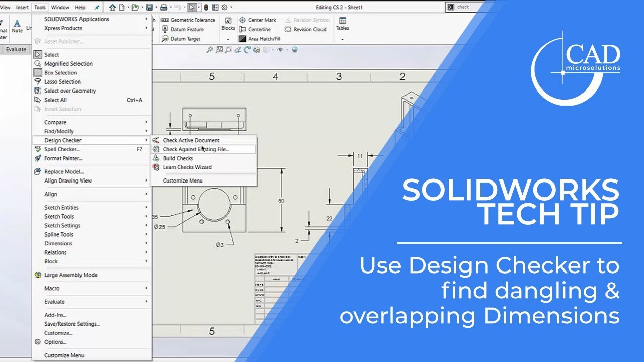Choose Lasso Selection mode
Screen dimensions: 644x362
(92, 82)
